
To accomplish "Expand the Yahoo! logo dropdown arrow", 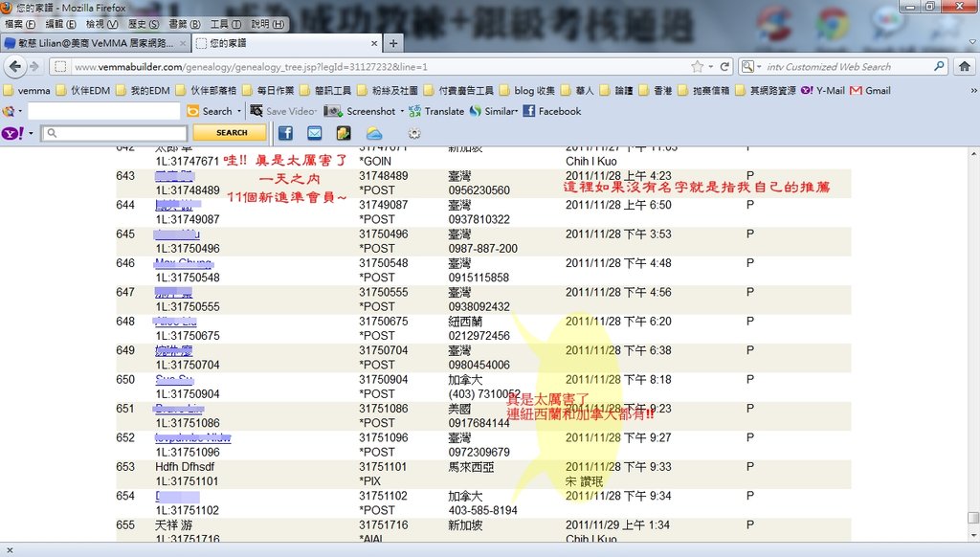I will (30, 133).
